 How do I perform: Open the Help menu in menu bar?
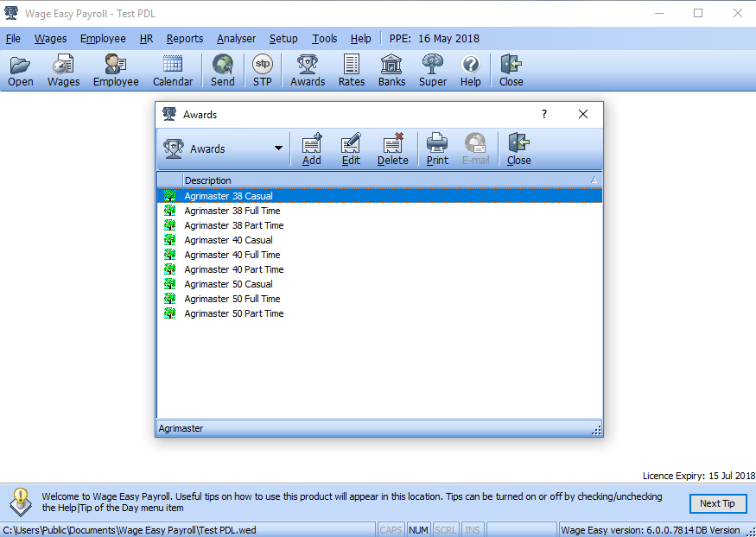(360, 39)
